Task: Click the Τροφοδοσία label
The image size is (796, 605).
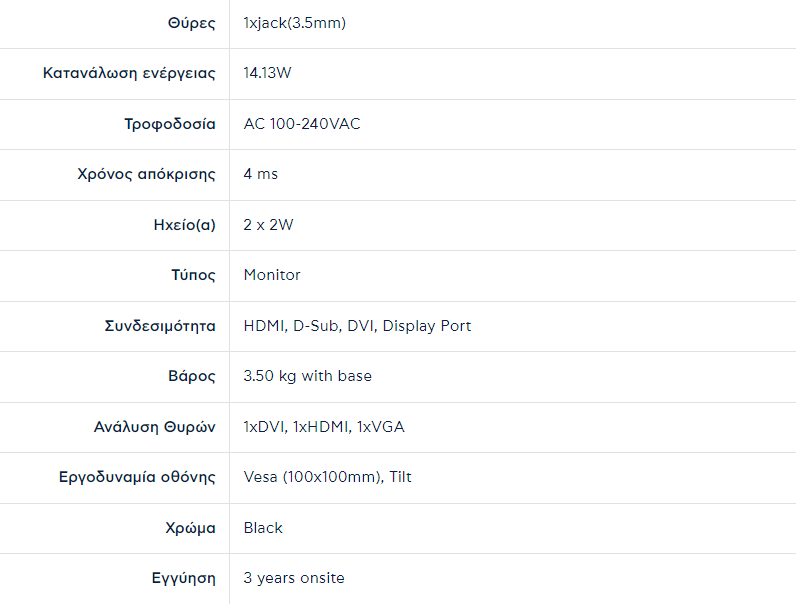Action: point(170,124)
